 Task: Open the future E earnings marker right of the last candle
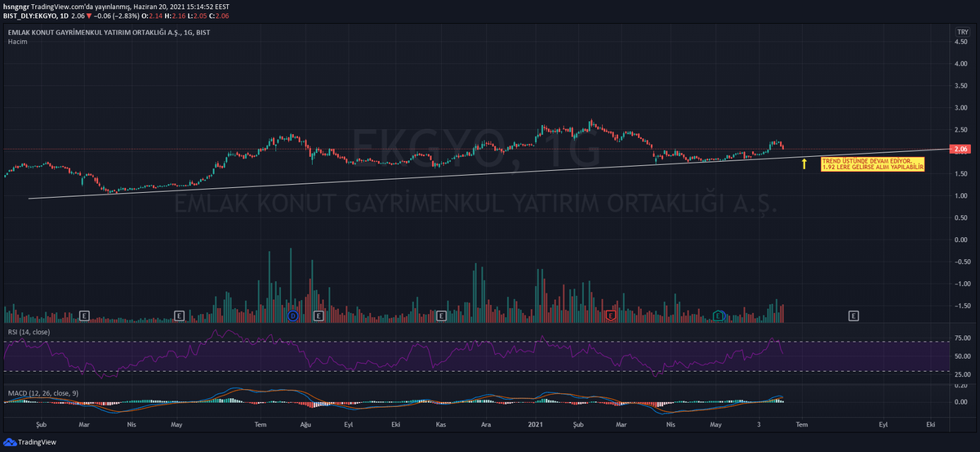point(853,315)
